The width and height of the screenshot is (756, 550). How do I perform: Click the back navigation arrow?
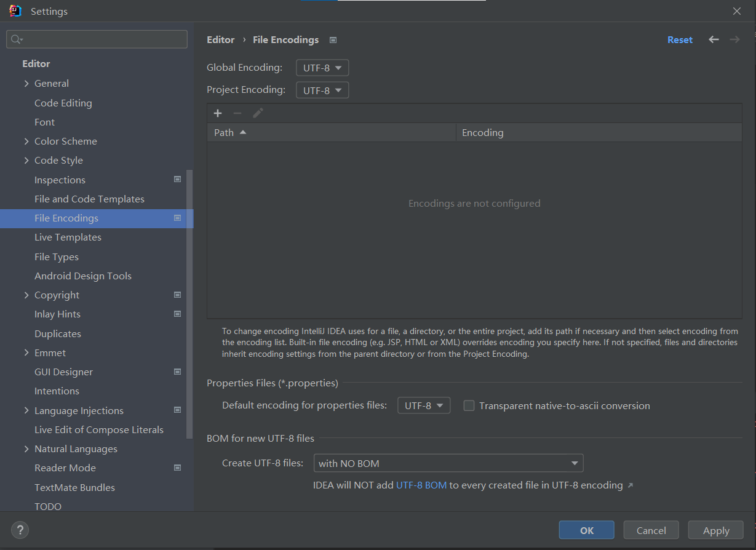(x=714, y=39)
